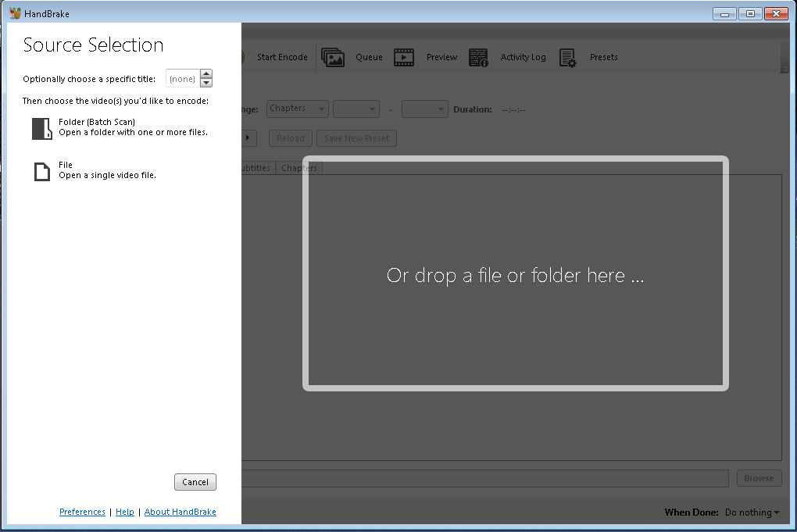Click the Preview film icon
This screenshot has height=532, width=797.
coord(404,57)
